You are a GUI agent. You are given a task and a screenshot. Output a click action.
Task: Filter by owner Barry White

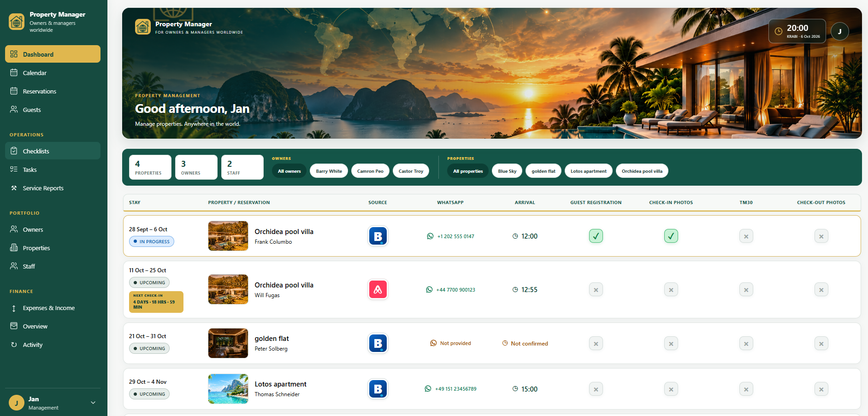pyautogui.click(x=329, y=171)
